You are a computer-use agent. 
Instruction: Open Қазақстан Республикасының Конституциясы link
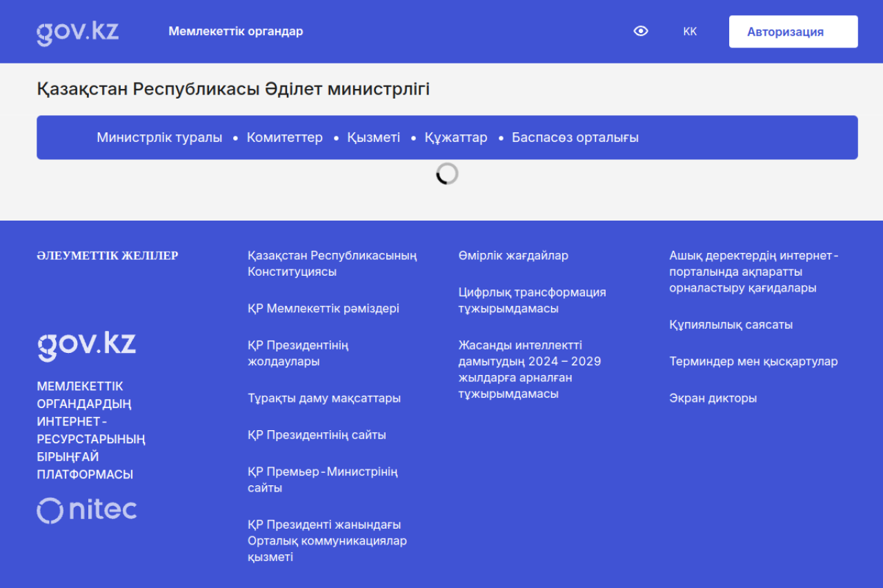(x=332, y=264)
